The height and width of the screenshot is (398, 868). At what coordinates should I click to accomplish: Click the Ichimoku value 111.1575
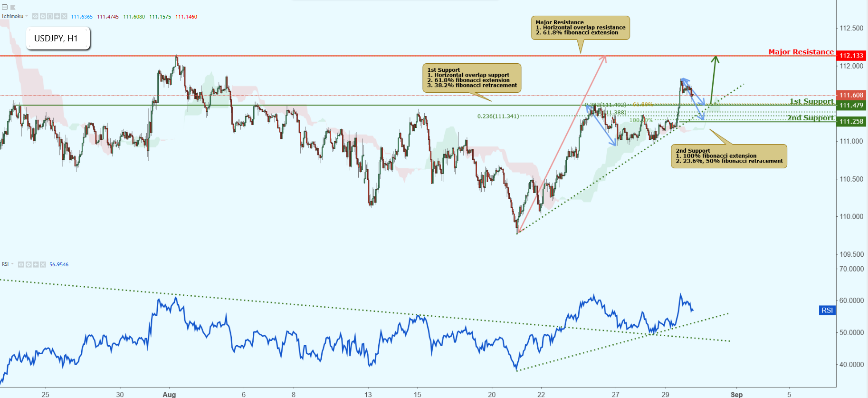[x=160, y=17]
